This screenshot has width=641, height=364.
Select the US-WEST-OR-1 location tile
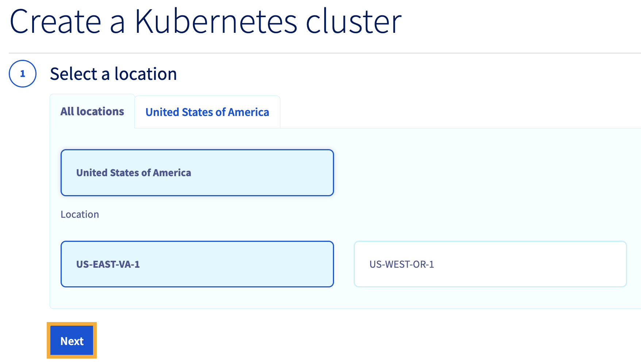pyautogui.click(x=490, y=264)
